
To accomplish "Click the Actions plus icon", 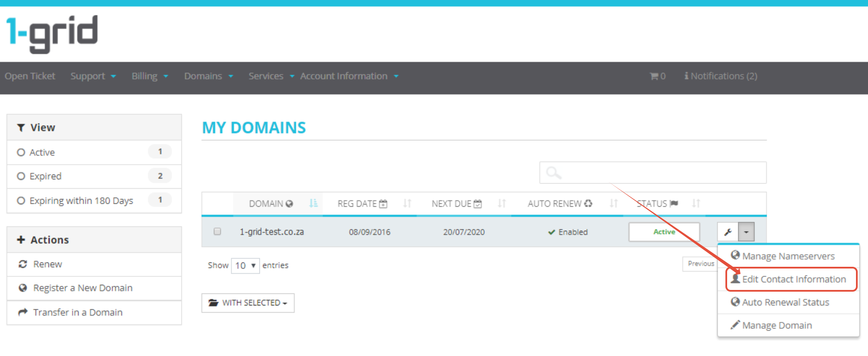I will coord(21,240).
